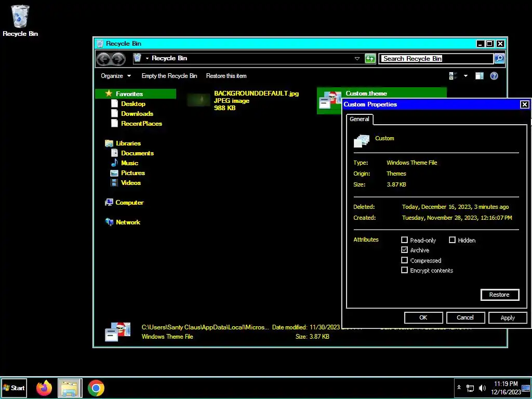532x399 pixels.
Task: Open the Start menu
Action: point(14,388)
